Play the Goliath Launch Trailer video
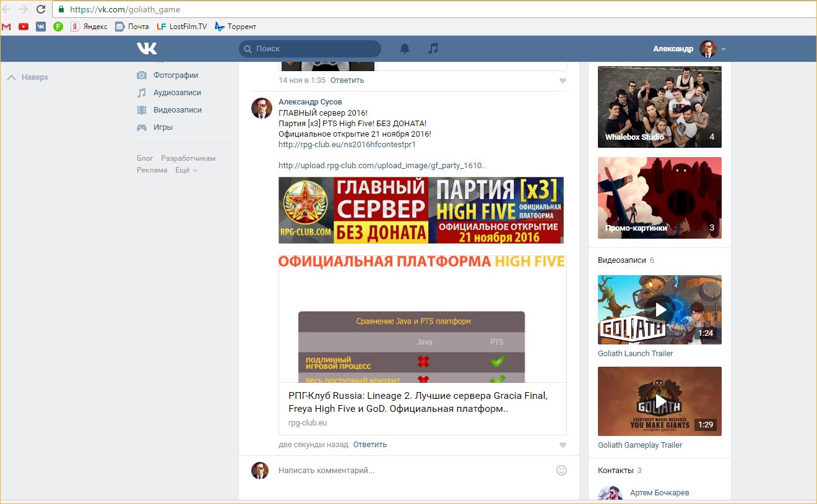Screen dimensions: 817x504 coord(660,310)
